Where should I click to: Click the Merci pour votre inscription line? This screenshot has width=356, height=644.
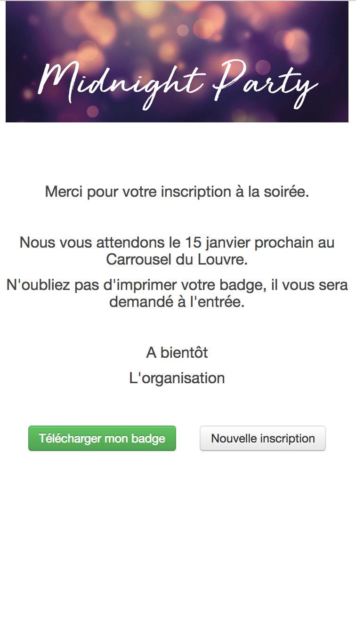(177, 192)
